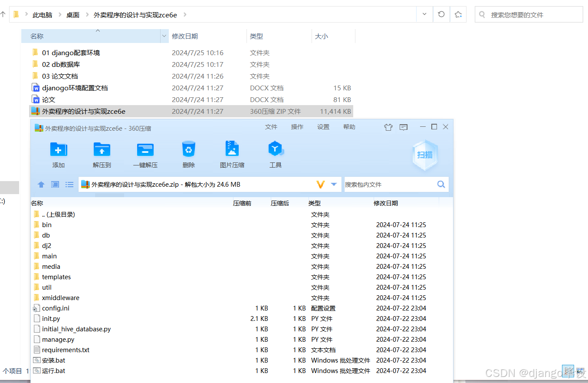588x383 pixels.
Task: Select the djanogo环境配置文档 Word icon
Action: [36, 88]
